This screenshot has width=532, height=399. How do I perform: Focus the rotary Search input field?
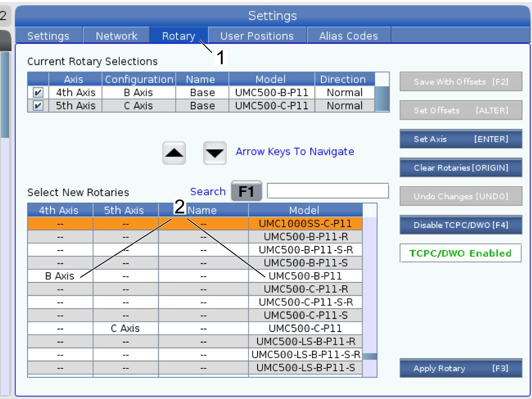click(328, 191)
